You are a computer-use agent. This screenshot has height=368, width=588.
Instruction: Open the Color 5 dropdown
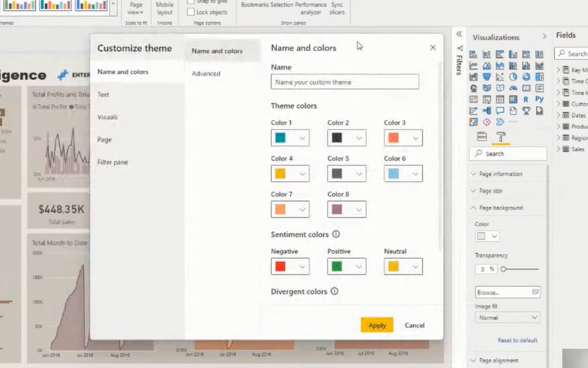point(346,173)
